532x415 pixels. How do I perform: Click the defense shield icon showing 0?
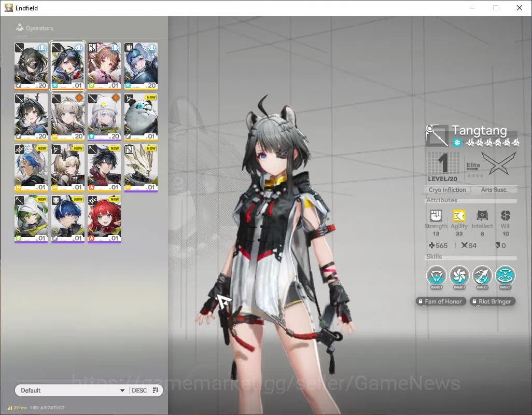click(497, 245)
